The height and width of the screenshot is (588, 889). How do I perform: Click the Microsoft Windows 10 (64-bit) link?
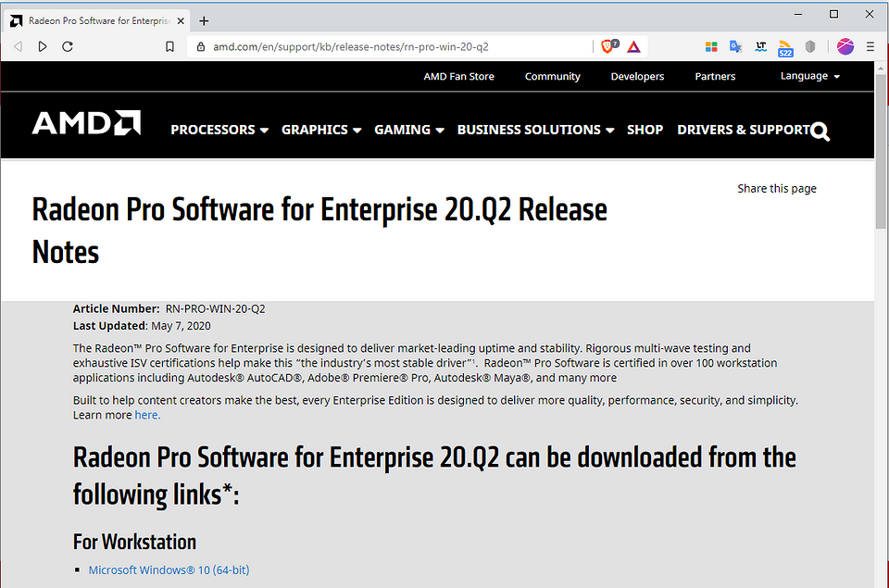(x=169, y=570)
